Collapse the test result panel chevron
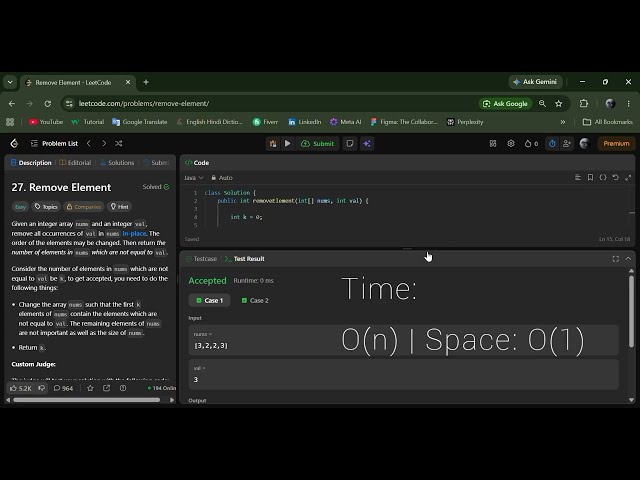The height and width of the screenshot is (480, 640). pyautogui.click(x=628, y=259)
